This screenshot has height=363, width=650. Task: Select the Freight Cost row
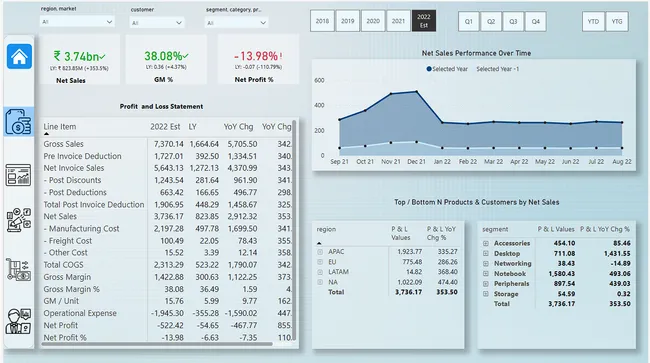(167, 241)
